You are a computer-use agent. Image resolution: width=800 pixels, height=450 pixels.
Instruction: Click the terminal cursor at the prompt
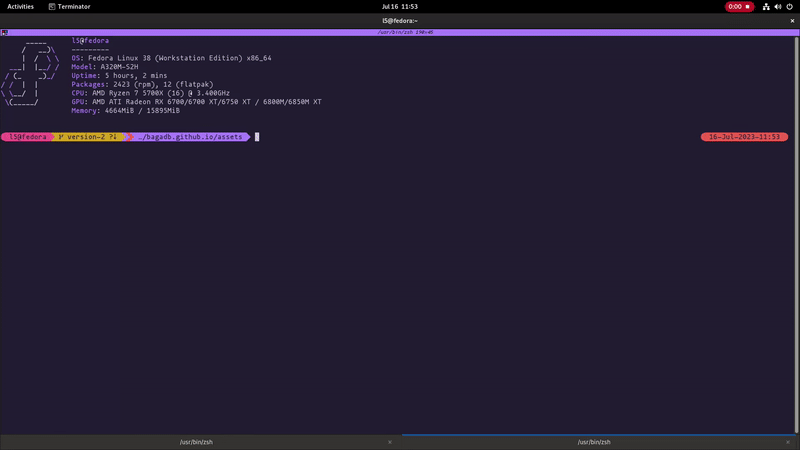tap(257, 137)
